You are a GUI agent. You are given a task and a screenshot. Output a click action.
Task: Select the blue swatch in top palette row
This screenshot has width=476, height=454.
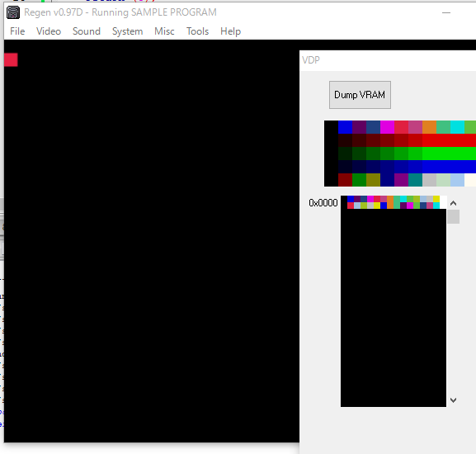[345, 127]
